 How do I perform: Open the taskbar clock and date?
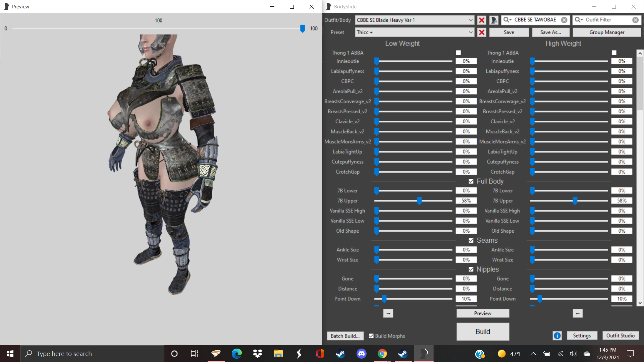pos(607,354)
